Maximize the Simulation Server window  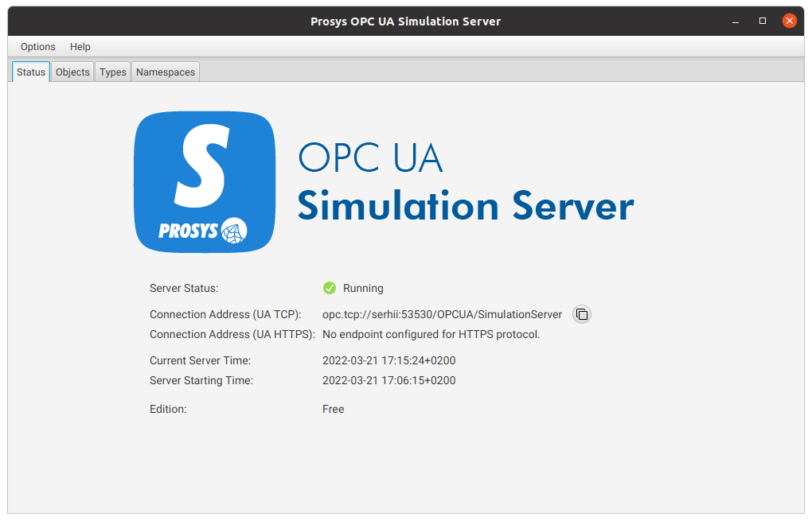click(763, 21)
